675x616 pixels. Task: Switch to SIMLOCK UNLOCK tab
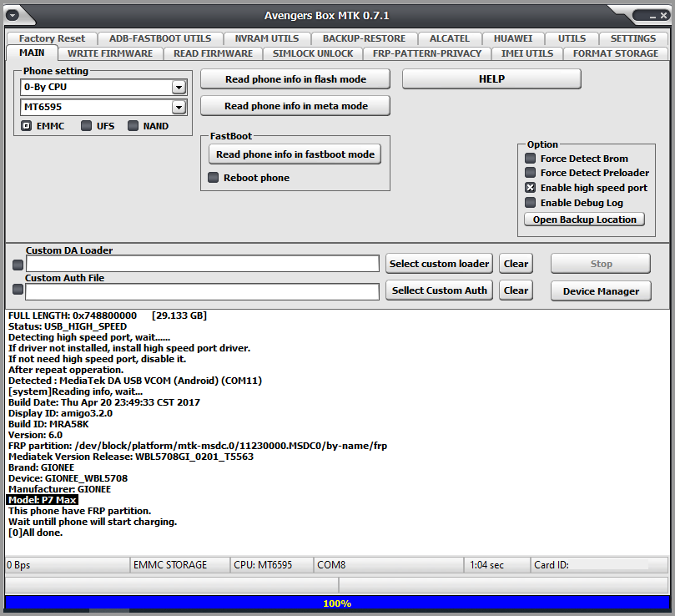[x=313, y=53]
